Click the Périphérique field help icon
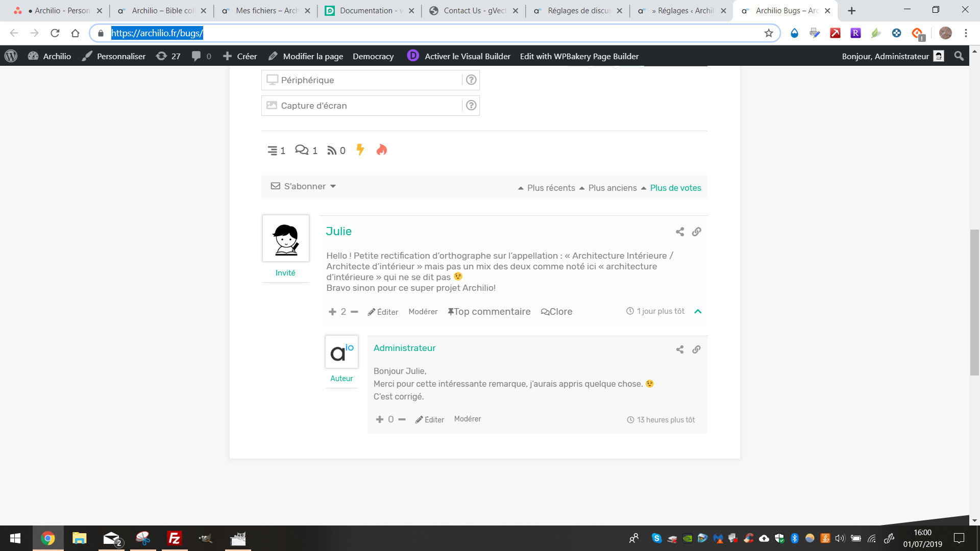 (x=471, y=80)
